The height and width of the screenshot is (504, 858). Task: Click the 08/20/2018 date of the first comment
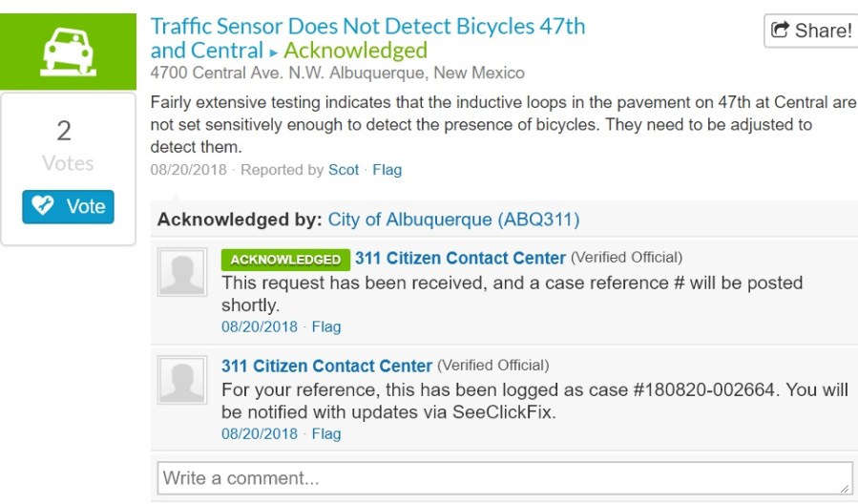tap(260, 326)
